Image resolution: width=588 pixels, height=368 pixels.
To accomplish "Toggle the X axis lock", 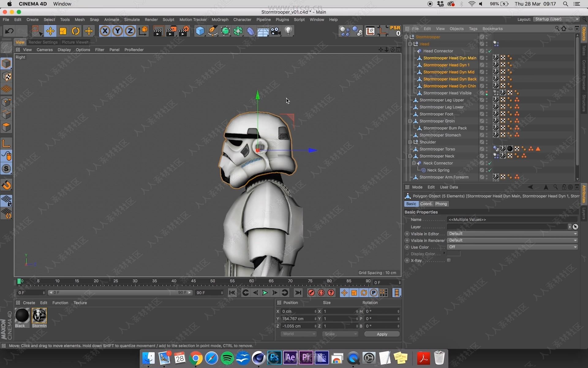I will (x=105, y=31).
